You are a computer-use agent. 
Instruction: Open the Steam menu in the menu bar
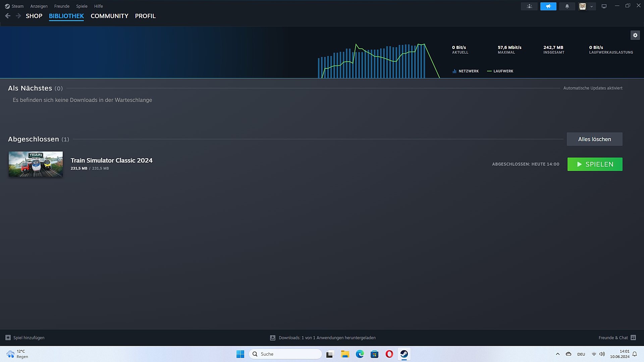pyautogui.click(x=14, y=6)
